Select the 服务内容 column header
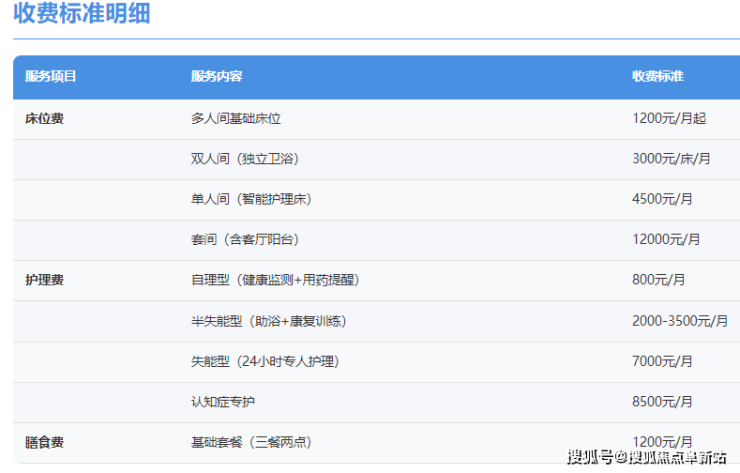 216,77
